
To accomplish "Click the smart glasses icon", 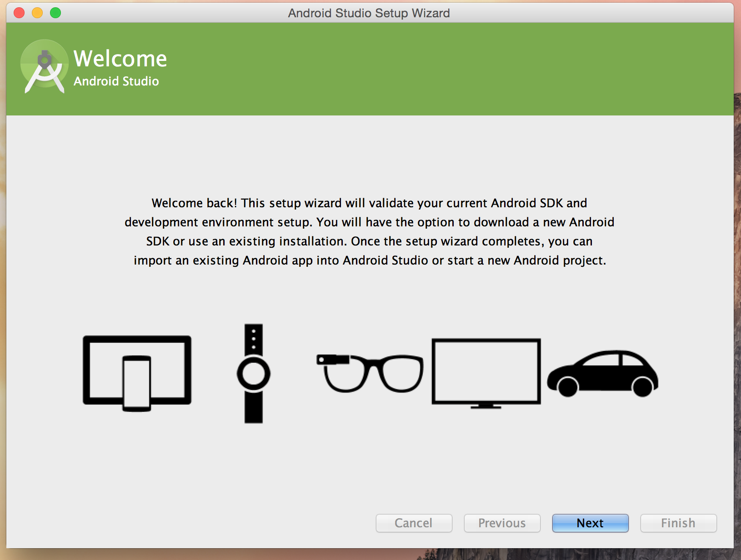I will (370, 373).
